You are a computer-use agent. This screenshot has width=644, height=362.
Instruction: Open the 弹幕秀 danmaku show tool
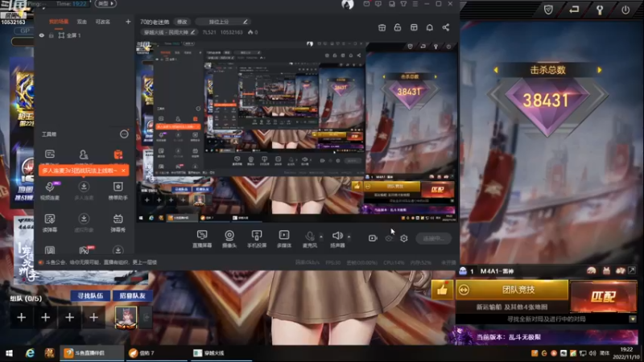pos(118,223)
